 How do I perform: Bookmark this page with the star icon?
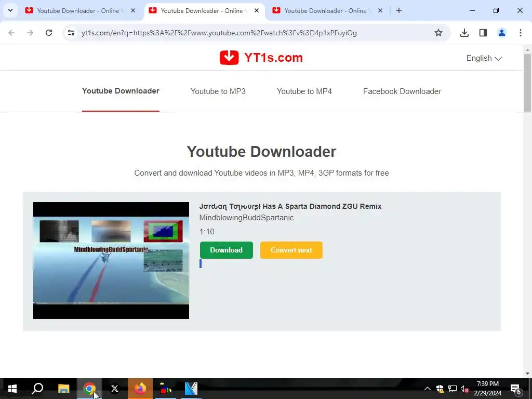[438, 33]
